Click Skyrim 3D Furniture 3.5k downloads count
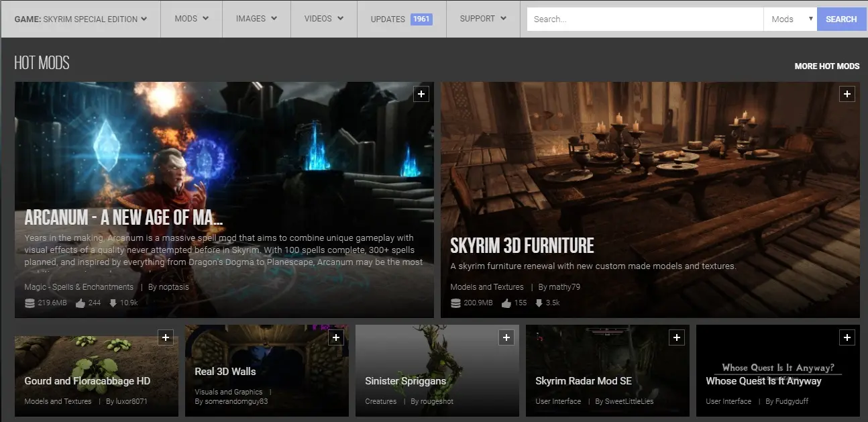Screen dimensions: 868x422 pyautogui.click(x=552, y=303)
